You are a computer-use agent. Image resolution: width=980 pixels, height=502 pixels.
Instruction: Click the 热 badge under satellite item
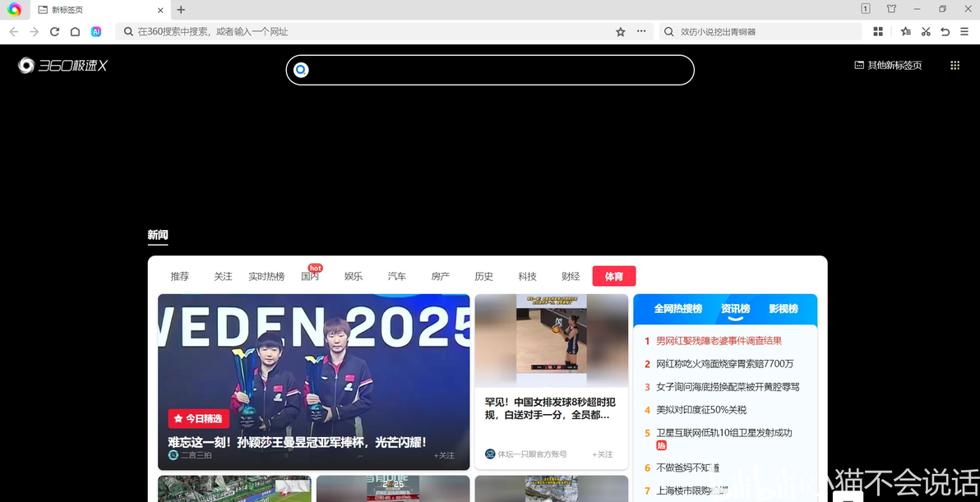pos(661,445)
